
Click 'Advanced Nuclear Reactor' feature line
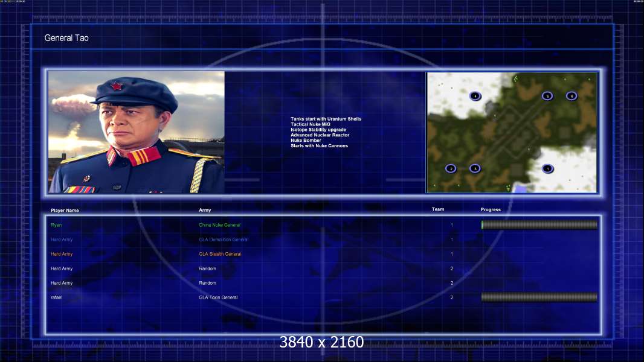click(320, 135)
